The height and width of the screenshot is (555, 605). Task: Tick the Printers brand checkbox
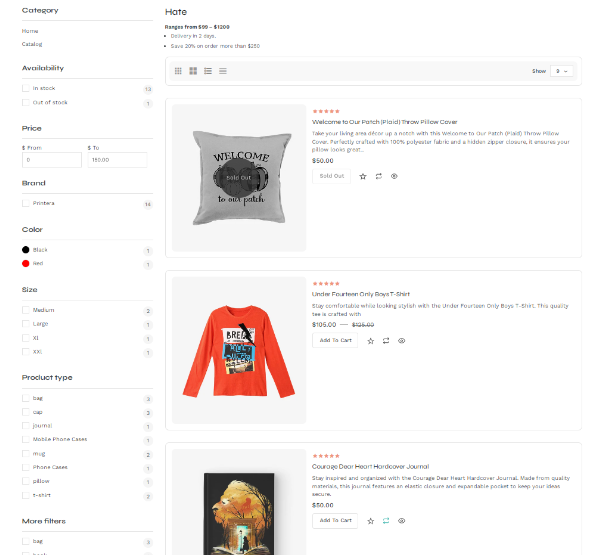[26, 203]
